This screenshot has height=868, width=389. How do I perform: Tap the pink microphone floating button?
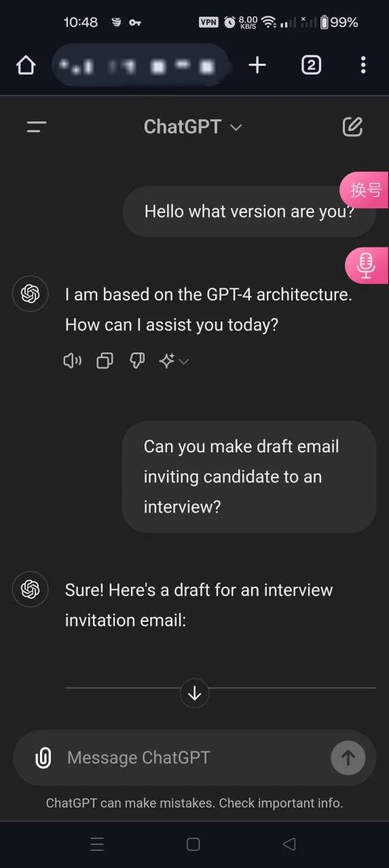[x=367, y=264]
